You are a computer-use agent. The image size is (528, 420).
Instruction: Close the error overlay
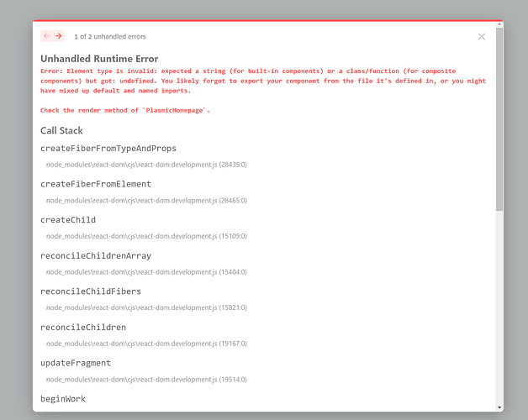(482, 37)
